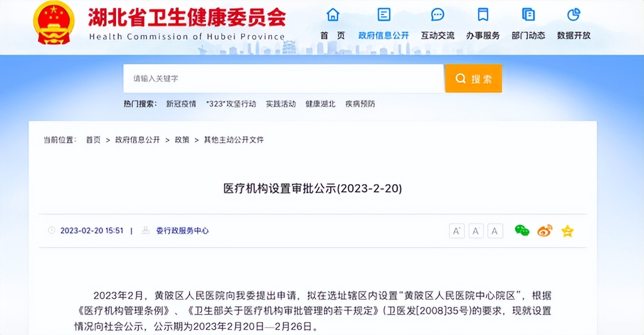Open 数据开放 via the pie chart icon
The image size is (644, 335).
(x=574, y=16)
